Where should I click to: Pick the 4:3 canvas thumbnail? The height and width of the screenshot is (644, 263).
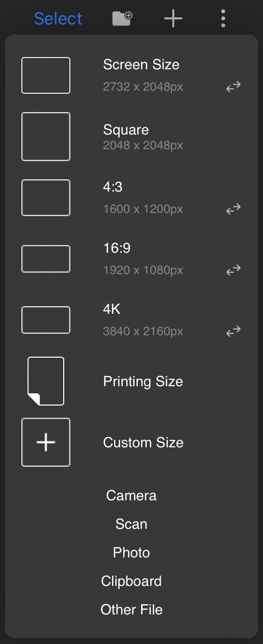coord(46,198)
